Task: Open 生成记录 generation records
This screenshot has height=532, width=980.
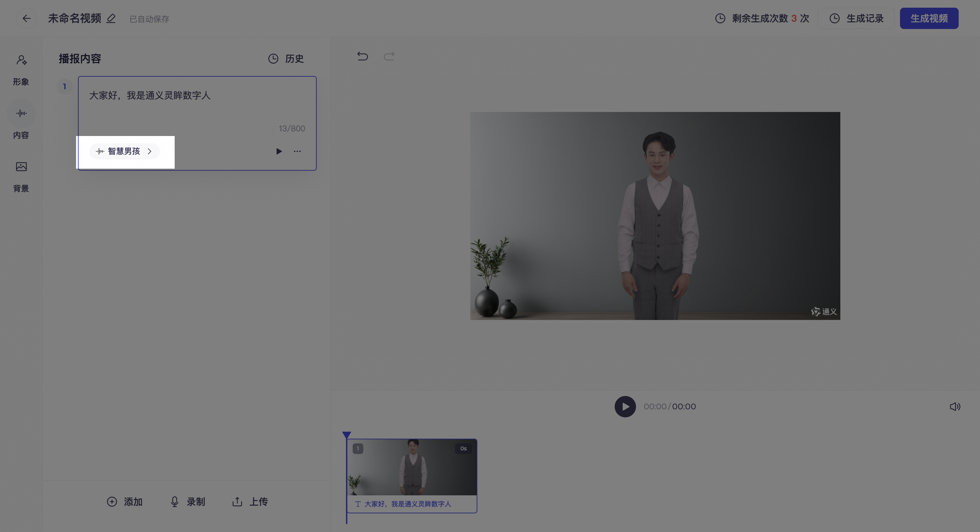Action: (856, 18)
